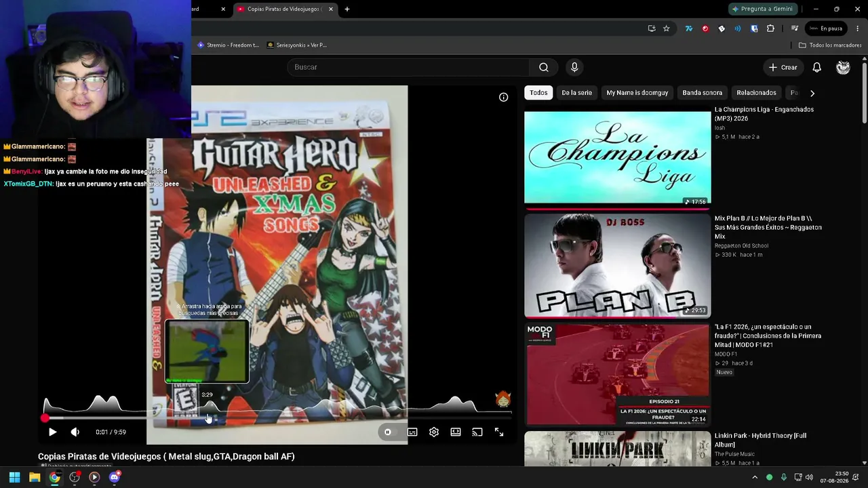The height and width of the screenshot is (488, 868).
Task: Open the blue 7tv extension
Action: 689,28
